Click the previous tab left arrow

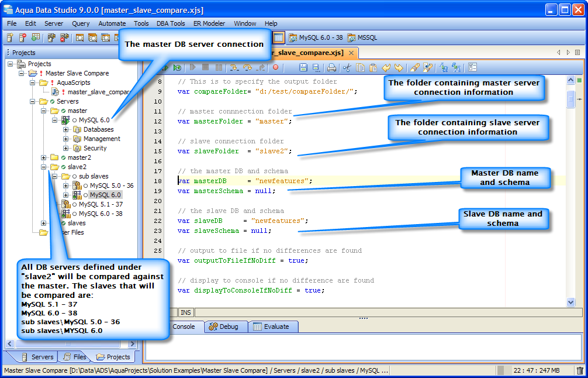point(558,53)
